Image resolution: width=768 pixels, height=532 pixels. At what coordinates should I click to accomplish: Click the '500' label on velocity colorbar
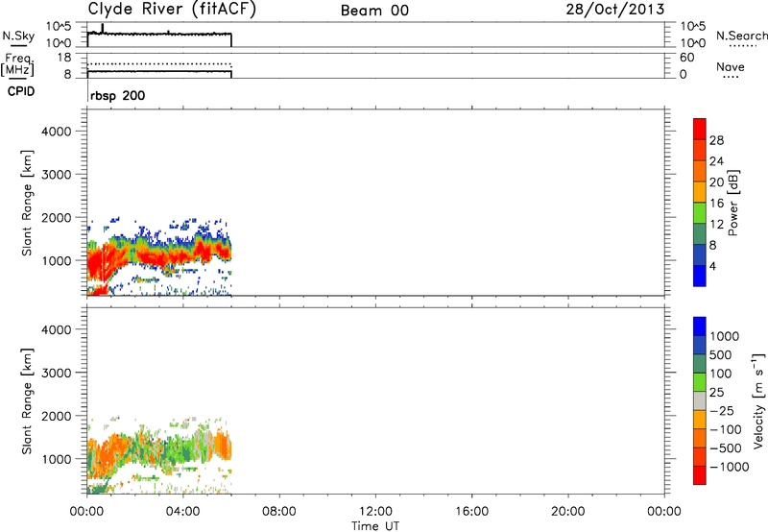[720, 355]
